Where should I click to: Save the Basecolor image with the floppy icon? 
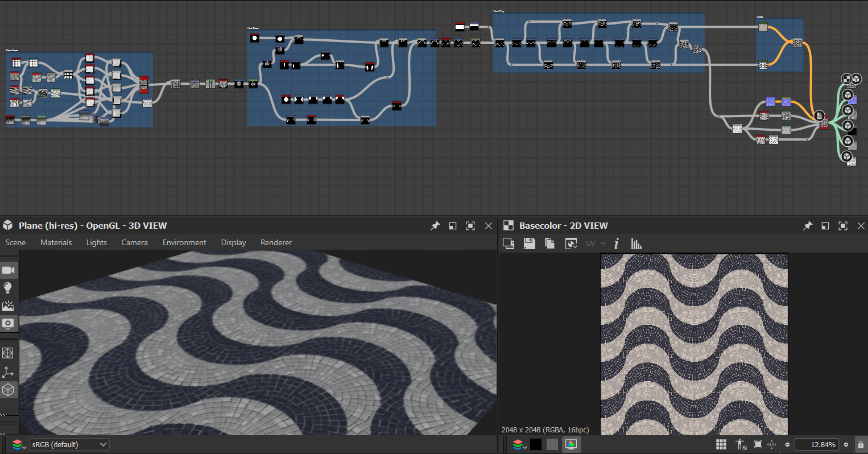pos(529,243)
